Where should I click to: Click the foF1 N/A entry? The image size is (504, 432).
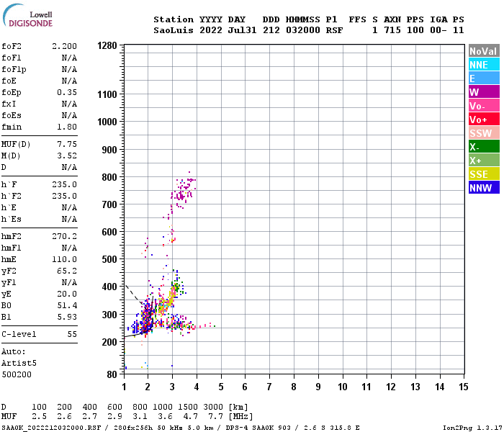tap(39, 58)
